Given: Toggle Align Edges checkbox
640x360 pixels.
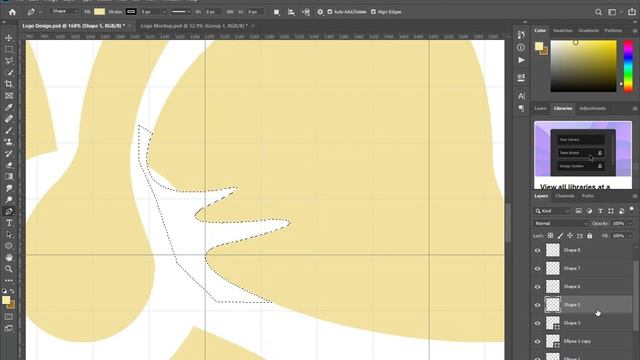Looking at the screenshot, I should [x=373, y=12].
